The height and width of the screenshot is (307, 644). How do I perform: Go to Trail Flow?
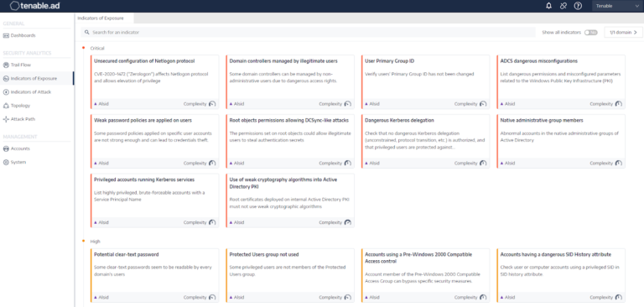pos(20,65)
